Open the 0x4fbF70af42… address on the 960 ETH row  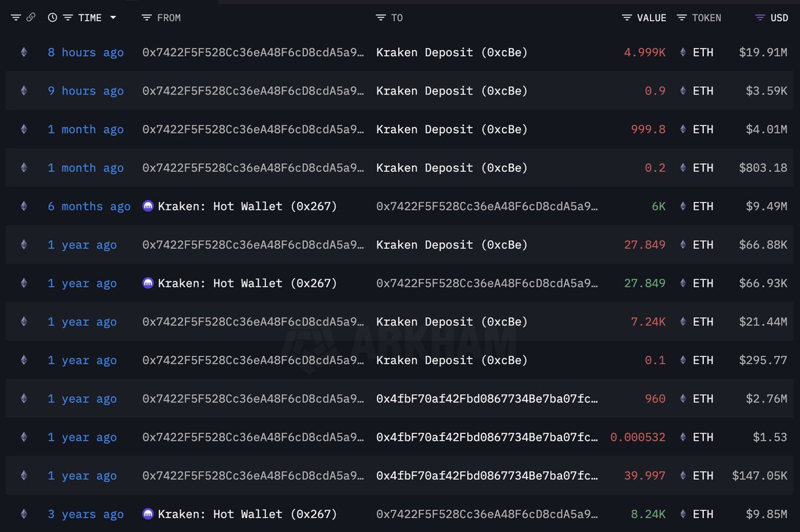pyautogui.click(x=487, y=399)
